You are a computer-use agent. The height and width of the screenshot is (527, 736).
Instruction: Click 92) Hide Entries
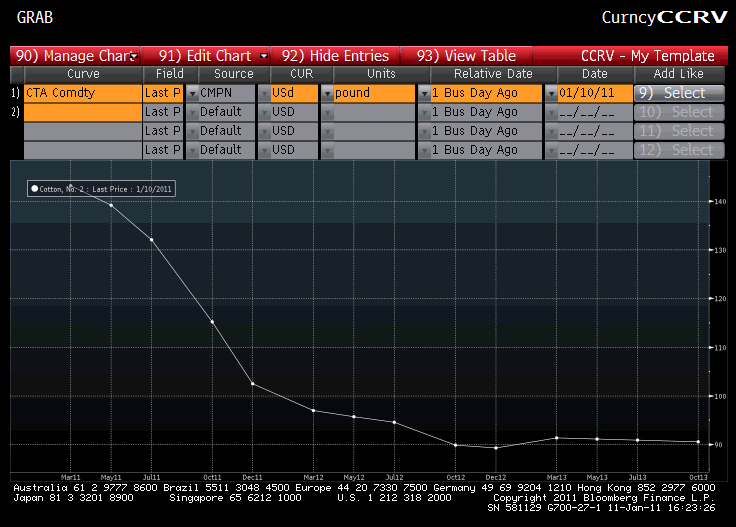[335, 56]
